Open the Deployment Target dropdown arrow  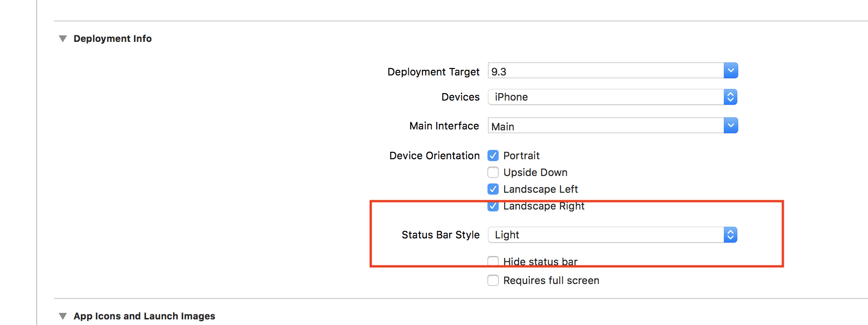[731, 71]
